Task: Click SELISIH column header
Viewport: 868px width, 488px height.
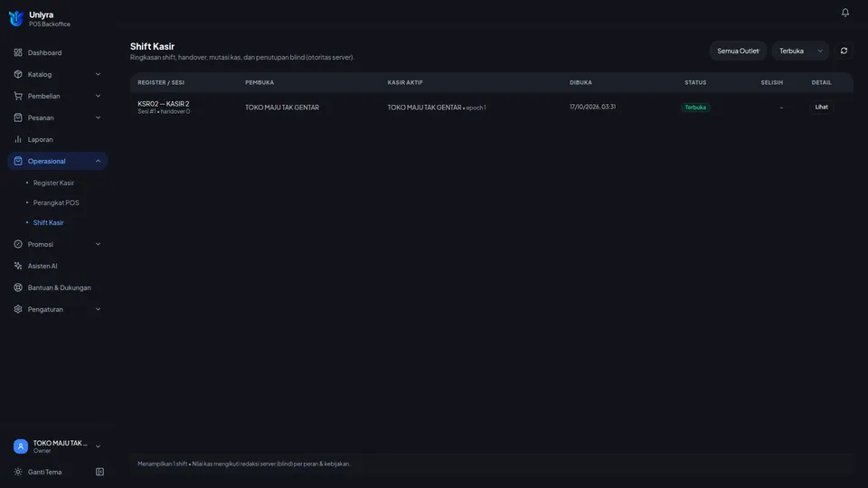Action: (771, 82)
